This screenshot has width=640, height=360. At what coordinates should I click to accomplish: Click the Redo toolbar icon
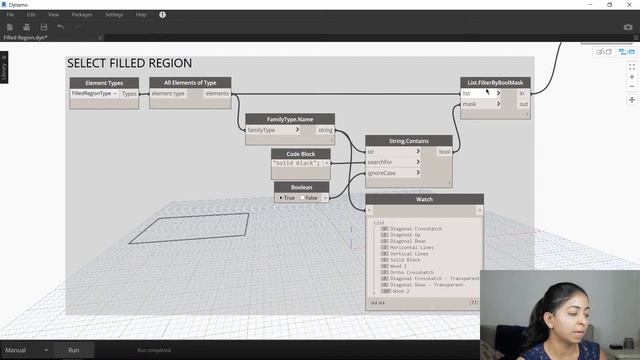point(78,27)
